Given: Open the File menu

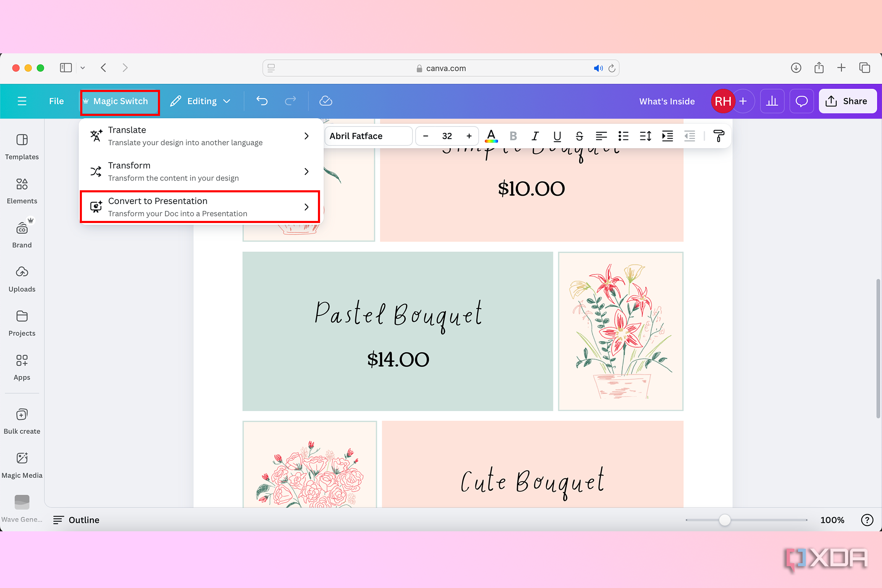Looking at the screenshot, I should pyautogui.click(x=56, y=101).
